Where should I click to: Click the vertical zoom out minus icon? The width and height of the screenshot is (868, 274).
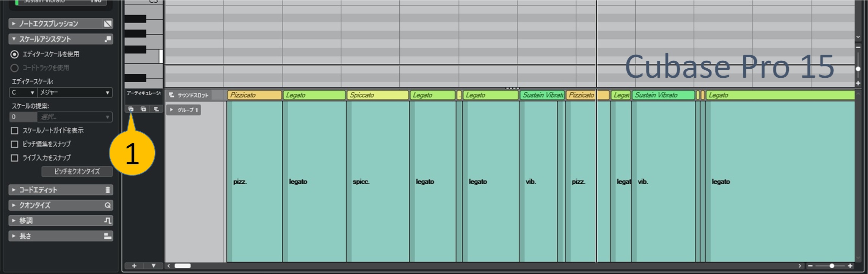(x=858, y=47)
